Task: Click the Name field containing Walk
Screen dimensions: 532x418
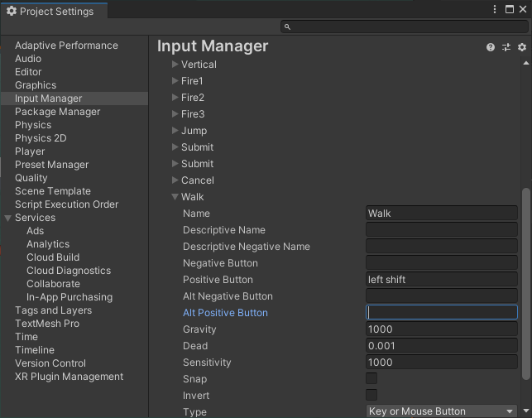Action: coord(442,214)
